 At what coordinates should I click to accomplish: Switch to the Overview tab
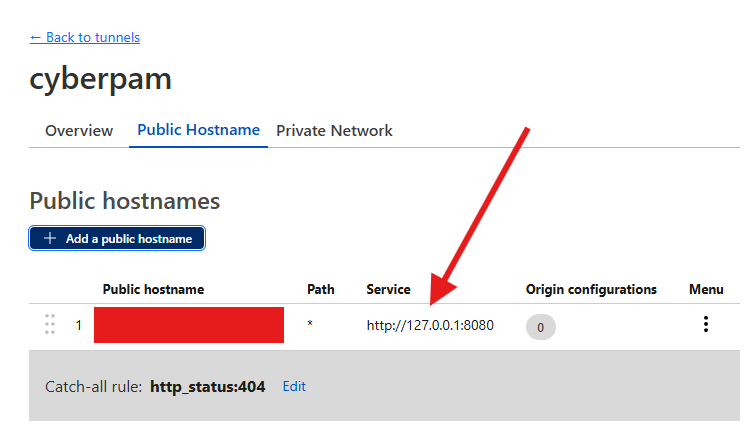click(x=79, y=131)
